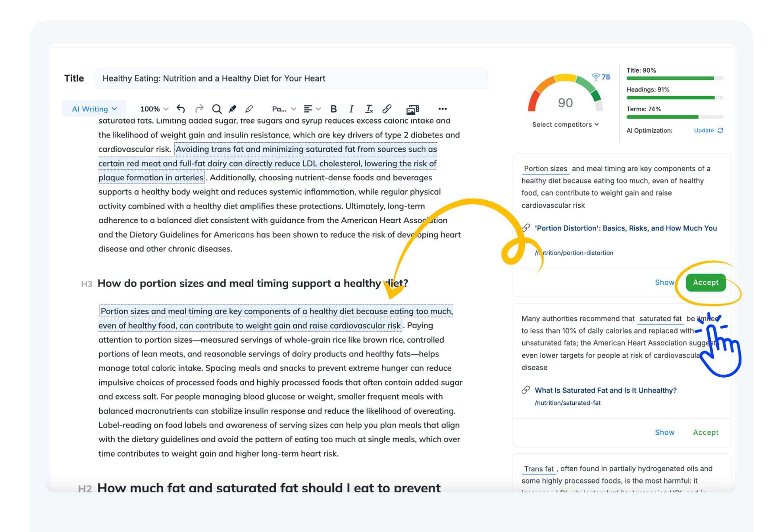Select the filled highlighter marker tool

(x=232, y=109)
